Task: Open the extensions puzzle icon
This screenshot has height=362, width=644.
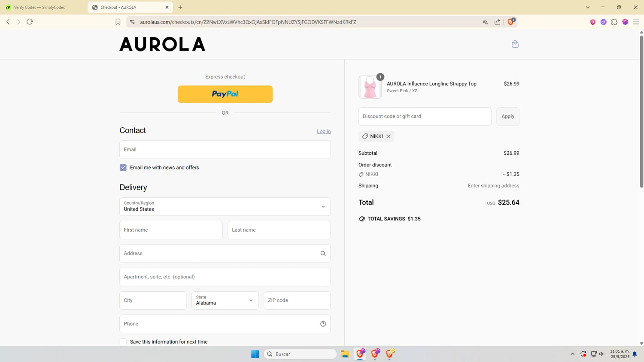Action: 614,22
